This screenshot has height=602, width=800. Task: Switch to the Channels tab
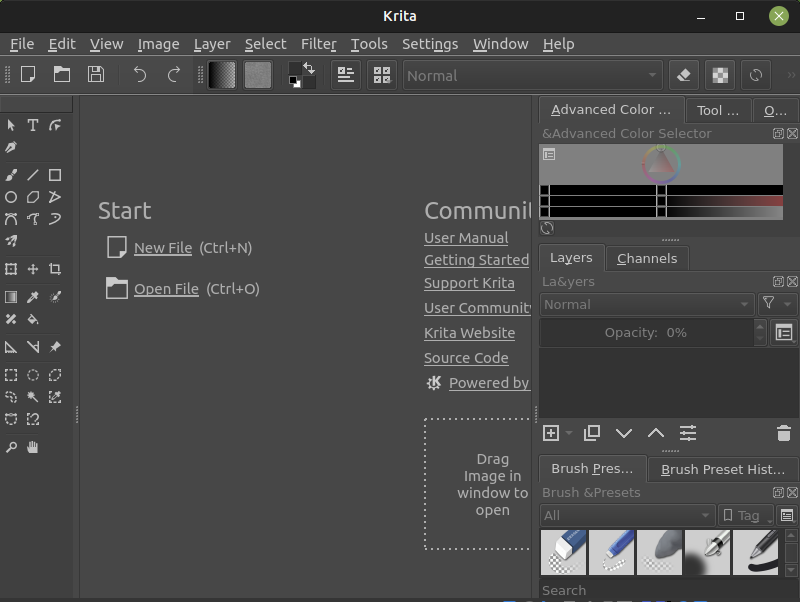pyautogui.click(x=647, y=259)
